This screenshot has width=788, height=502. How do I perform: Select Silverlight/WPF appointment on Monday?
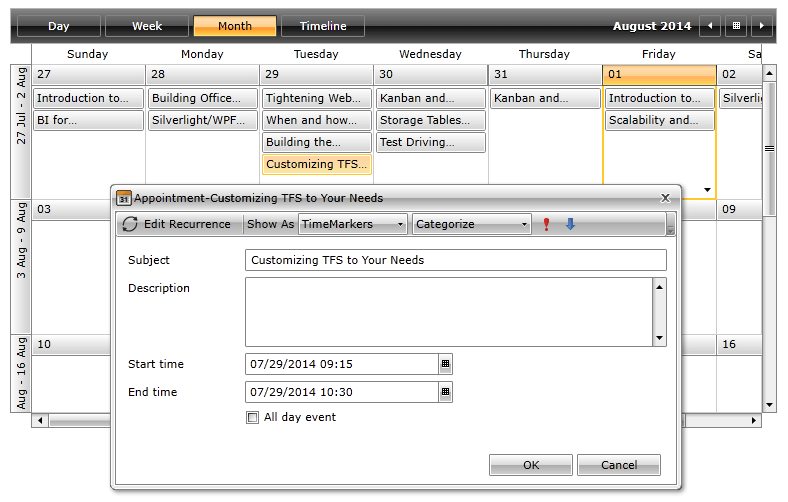[x=203, y=120]
